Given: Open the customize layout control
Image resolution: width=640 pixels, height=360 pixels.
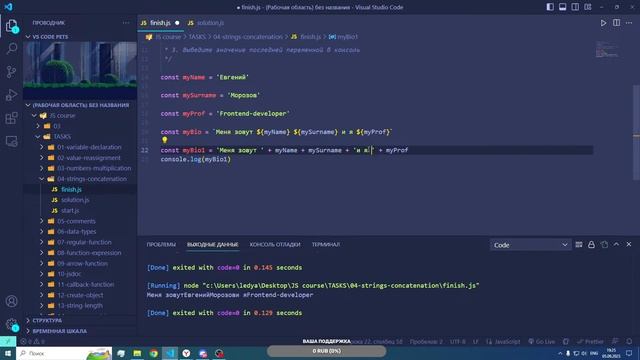Looking at the screenshot, I should [588, 7].
